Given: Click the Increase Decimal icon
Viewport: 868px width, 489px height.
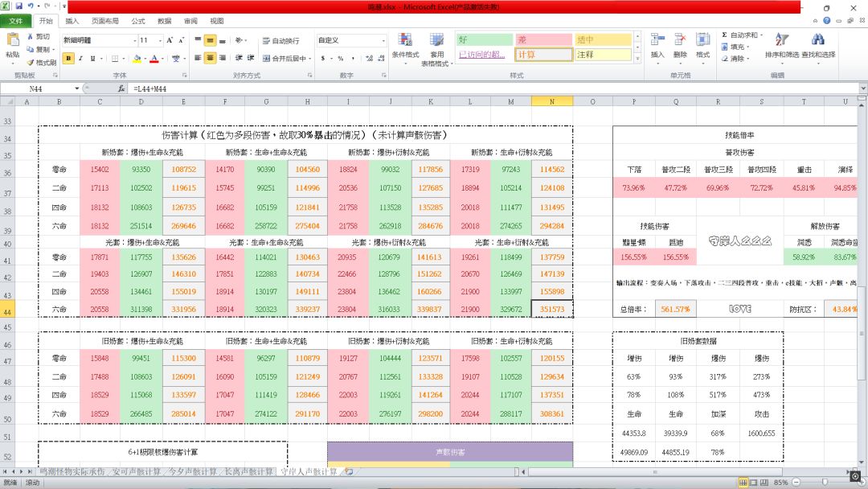Looking at the screenshot, I should [369, 58].
